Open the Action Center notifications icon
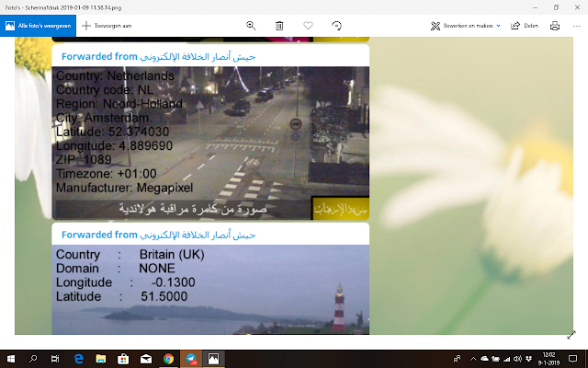This screenshot has height=368, width=588. (572, 359)
